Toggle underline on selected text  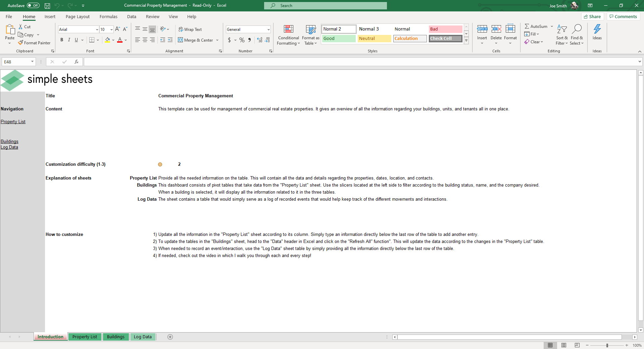76,40
